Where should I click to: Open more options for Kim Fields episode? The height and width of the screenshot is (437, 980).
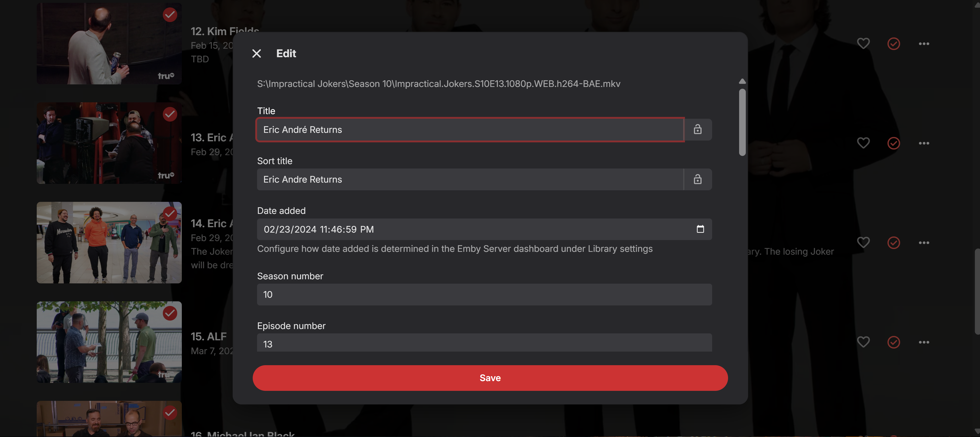924,44
